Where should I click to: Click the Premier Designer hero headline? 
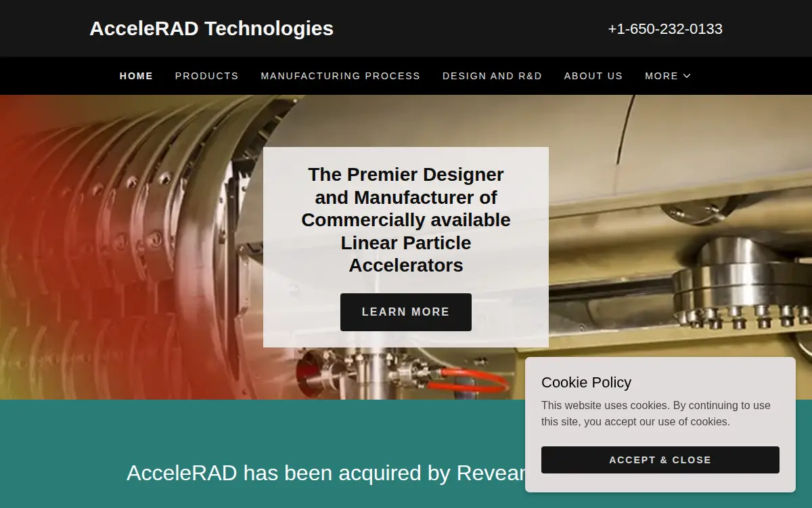[406, 219]
